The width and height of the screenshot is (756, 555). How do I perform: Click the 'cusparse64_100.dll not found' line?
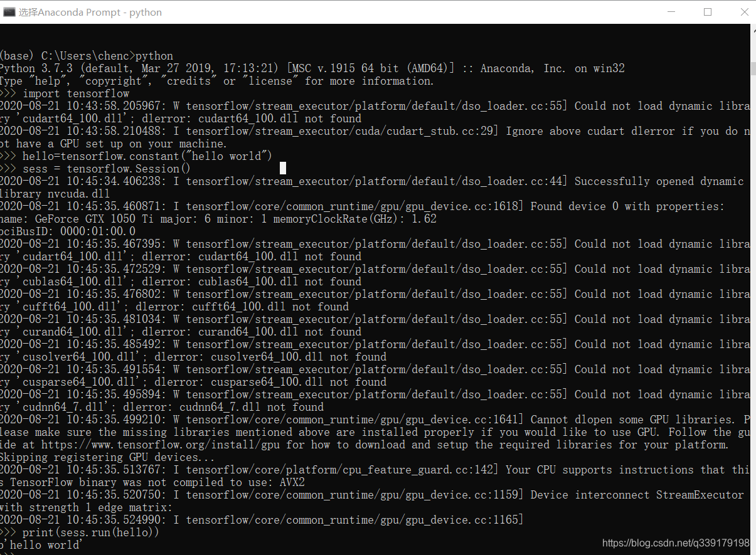193,382
